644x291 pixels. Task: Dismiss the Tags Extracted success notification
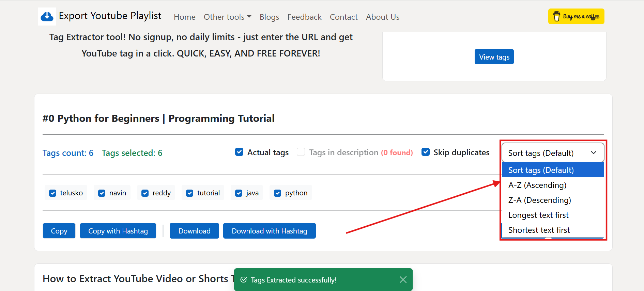point(403,280)
